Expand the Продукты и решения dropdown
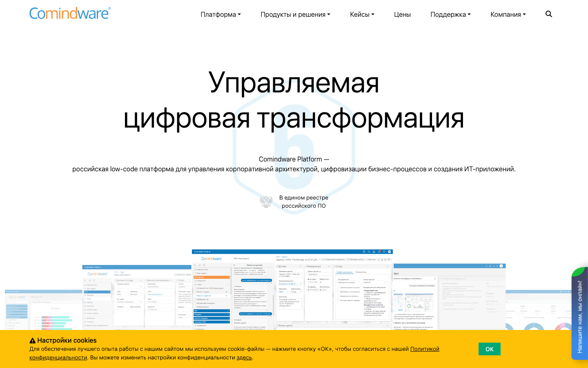 (x=295, y=14)
